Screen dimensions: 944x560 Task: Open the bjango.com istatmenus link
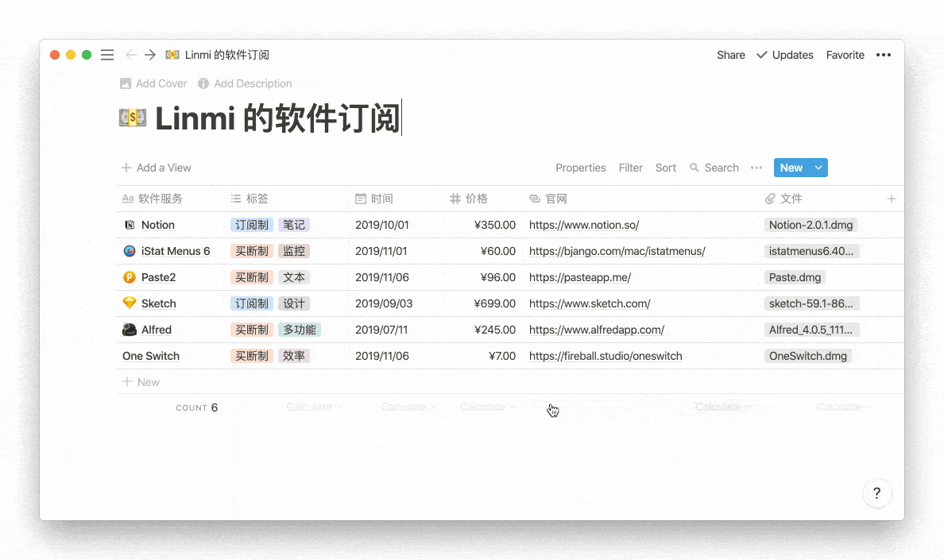click(617, 251)
